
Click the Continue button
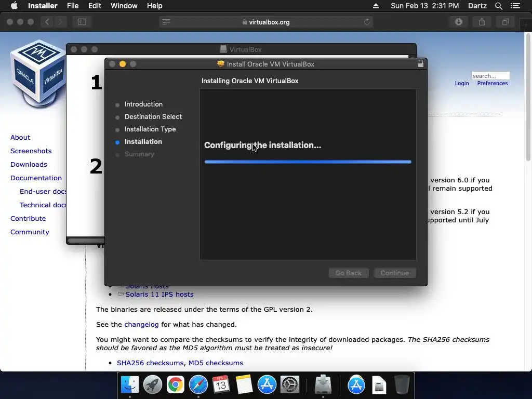[395, 273]
